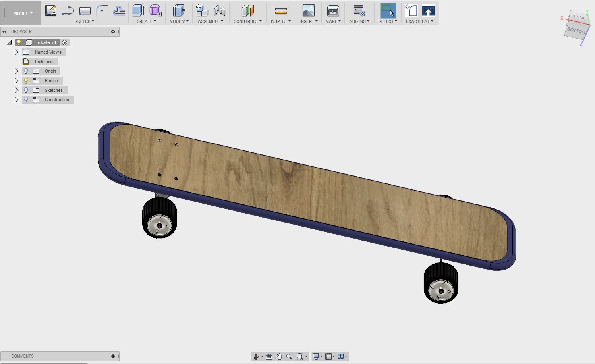
Task: Open the Scripts and Add-Ins icon
Action: tap(359, 11)
